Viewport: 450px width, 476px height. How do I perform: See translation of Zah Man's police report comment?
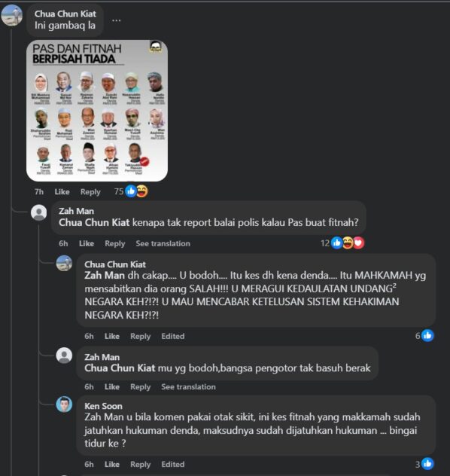pos(163,243)
